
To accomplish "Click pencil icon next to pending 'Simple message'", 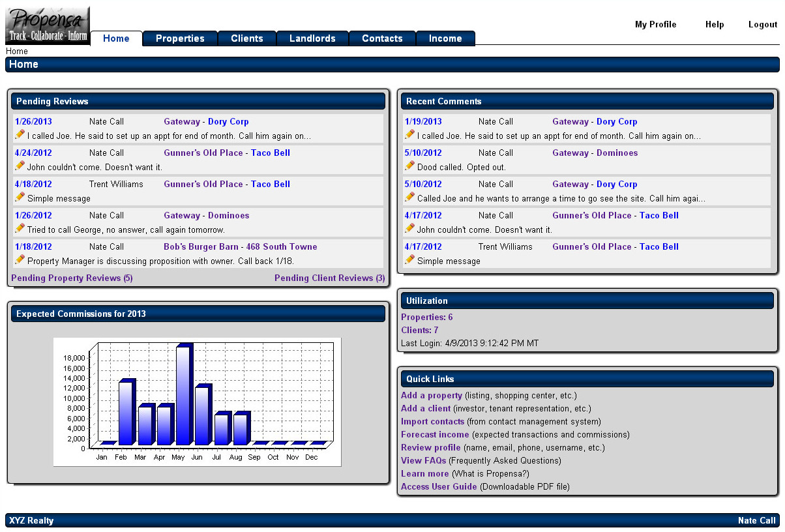I will tap(20, 197).
